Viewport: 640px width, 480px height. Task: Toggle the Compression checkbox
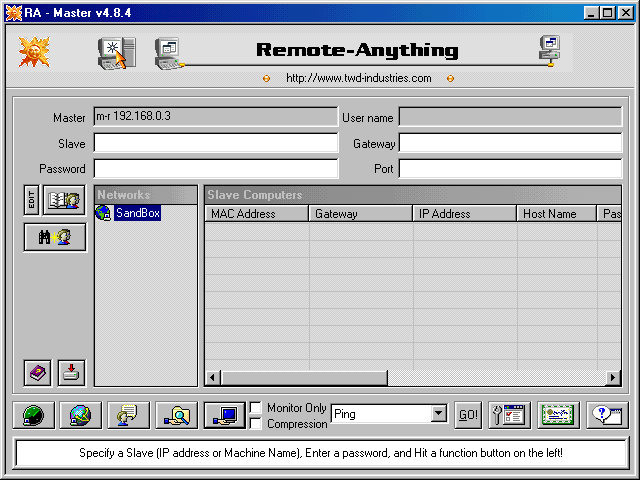pyautogui.click(x=256, y=424)
